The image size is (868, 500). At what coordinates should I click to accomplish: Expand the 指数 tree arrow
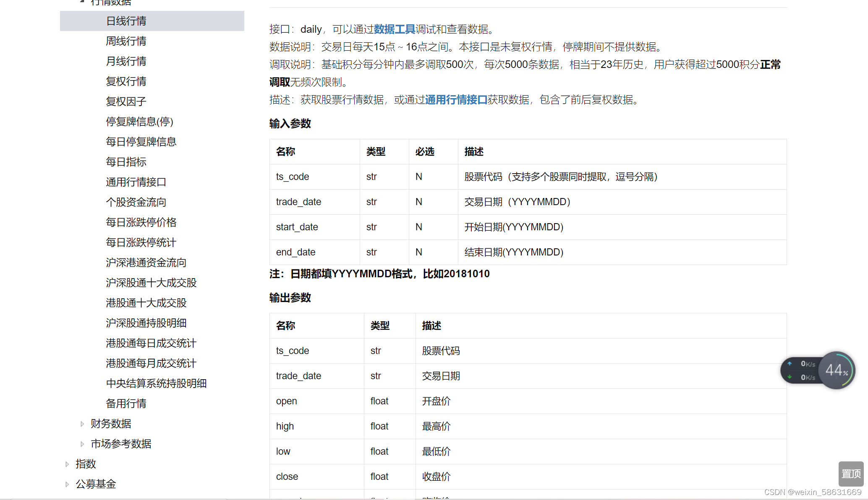(67, 464)
